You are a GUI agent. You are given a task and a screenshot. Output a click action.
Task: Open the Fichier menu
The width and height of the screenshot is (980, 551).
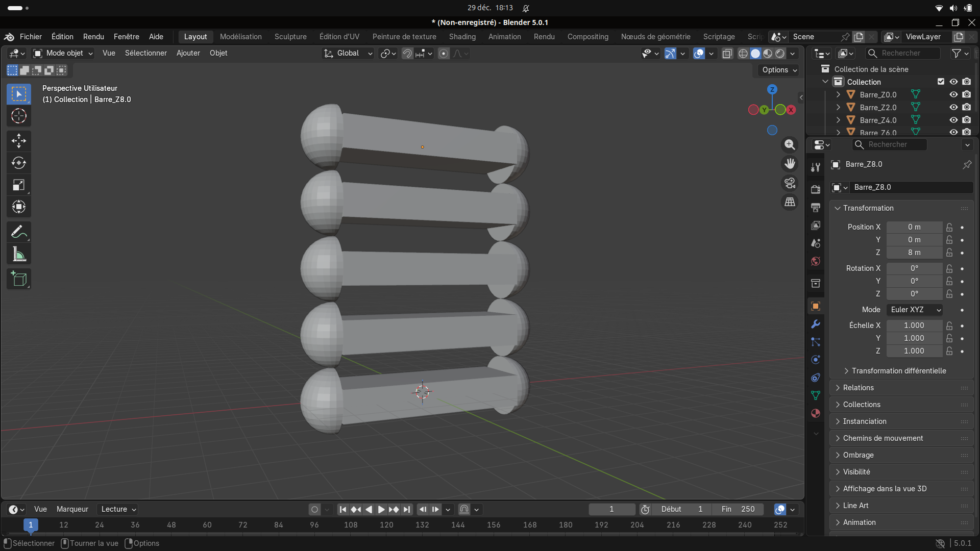point(31,37)
